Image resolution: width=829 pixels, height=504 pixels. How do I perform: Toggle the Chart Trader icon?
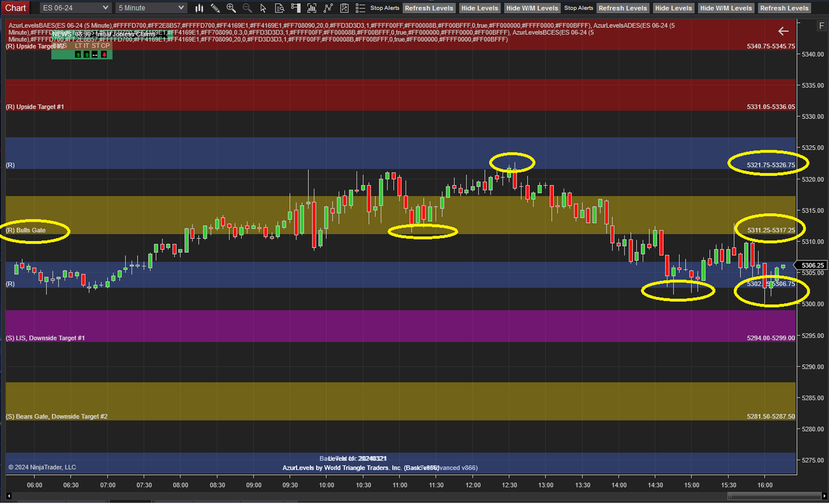[296, 8]
